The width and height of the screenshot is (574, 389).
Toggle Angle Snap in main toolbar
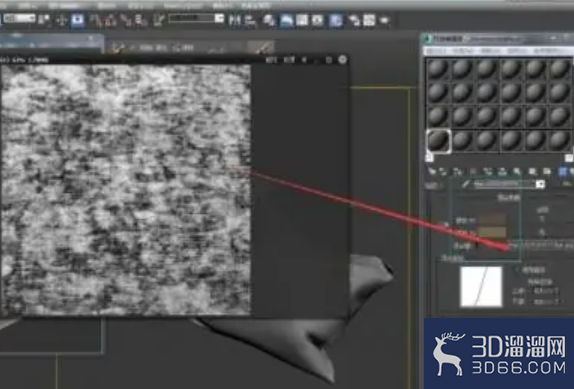[111, 20]
